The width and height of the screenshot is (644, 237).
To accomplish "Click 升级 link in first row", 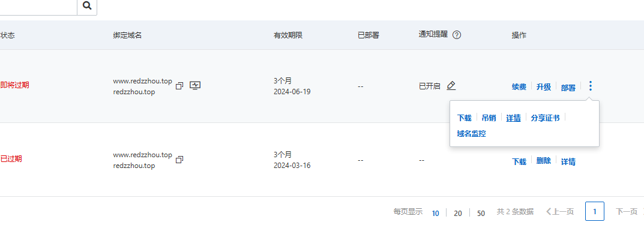I will (x=543, y=87).
